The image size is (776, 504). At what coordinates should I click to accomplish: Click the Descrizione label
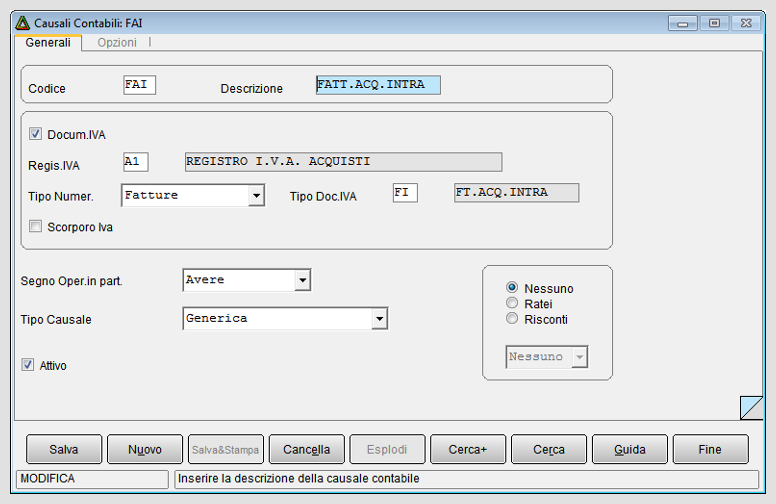[x=251, y=89]
